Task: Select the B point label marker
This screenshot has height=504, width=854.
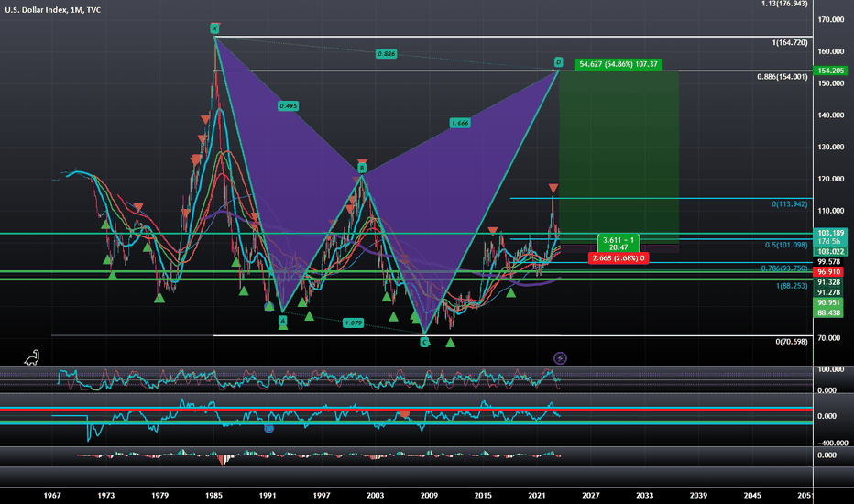Action: (x=362, y=169)
